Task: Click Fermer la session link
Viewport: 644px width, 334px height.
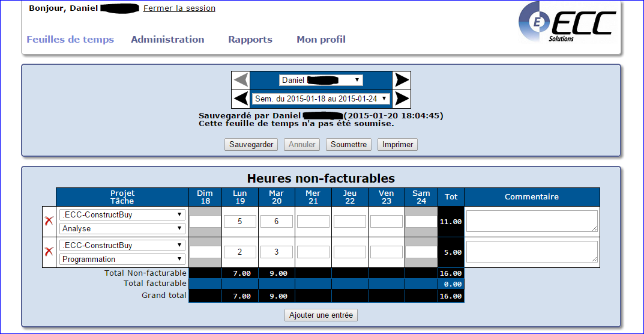Action: [179, 8]
